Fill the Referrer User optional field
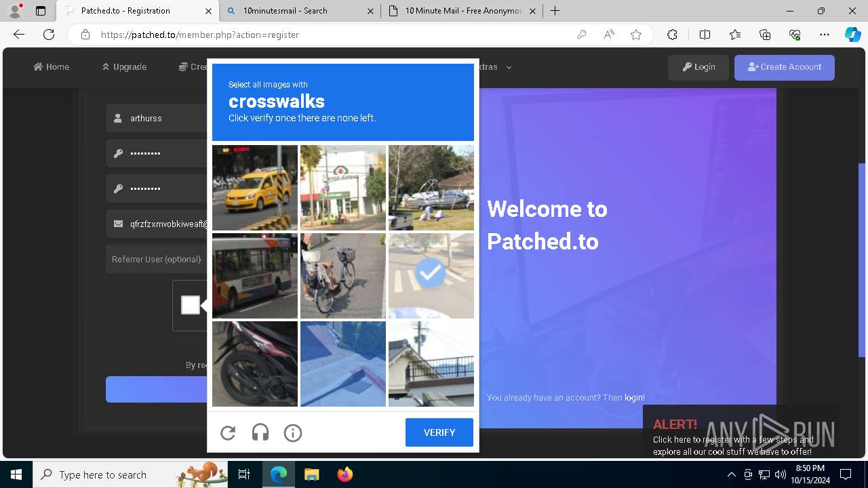 tap(157, 259)
